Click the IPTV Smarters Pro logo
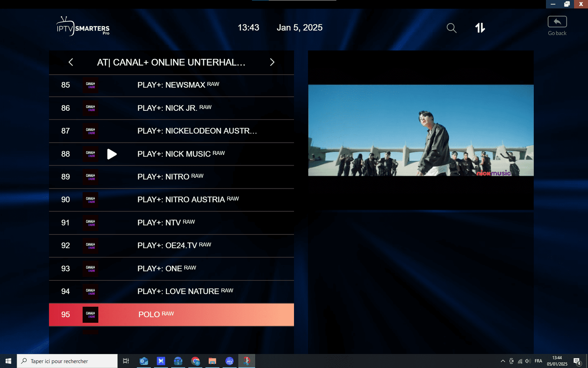 (x=83, y=26)
